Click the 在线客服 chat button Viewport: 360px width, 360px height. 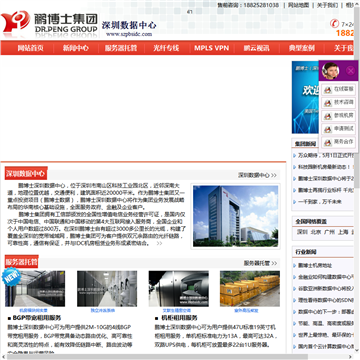[x=338, y=90]
